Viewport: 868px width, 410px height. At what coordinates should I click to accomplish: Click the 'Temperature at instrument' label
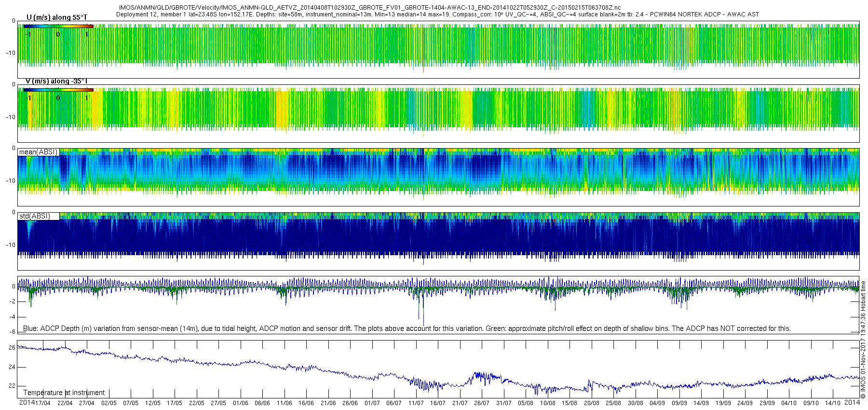click(64, 393)
